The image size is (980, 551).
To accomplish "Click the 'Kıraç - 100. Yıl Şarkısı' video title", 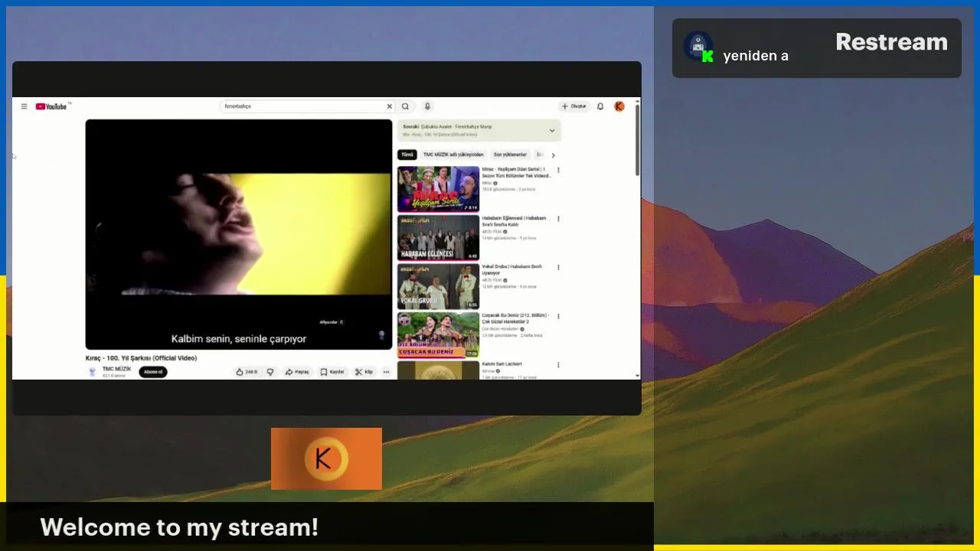I will (x=142, y=358).
